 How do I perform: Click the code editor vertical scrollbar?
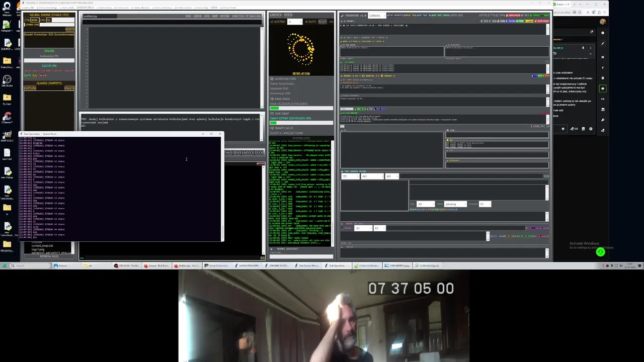tap(262, 67)
